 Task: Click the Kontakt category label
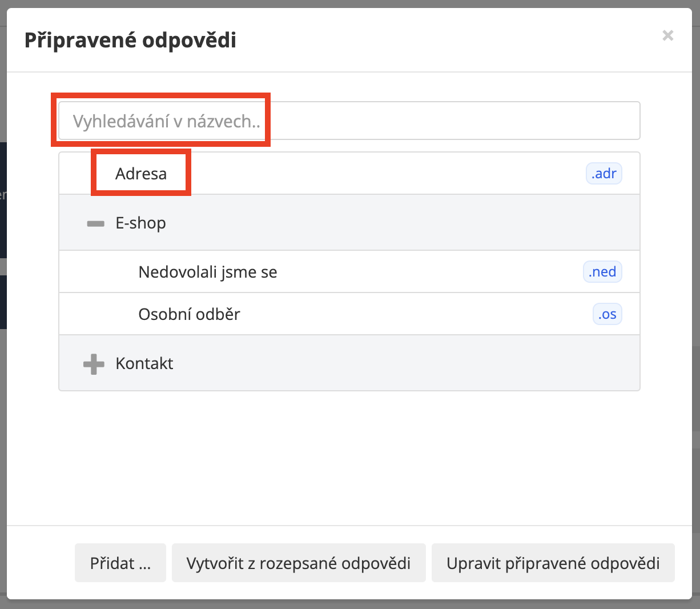[x=144, y=363]
